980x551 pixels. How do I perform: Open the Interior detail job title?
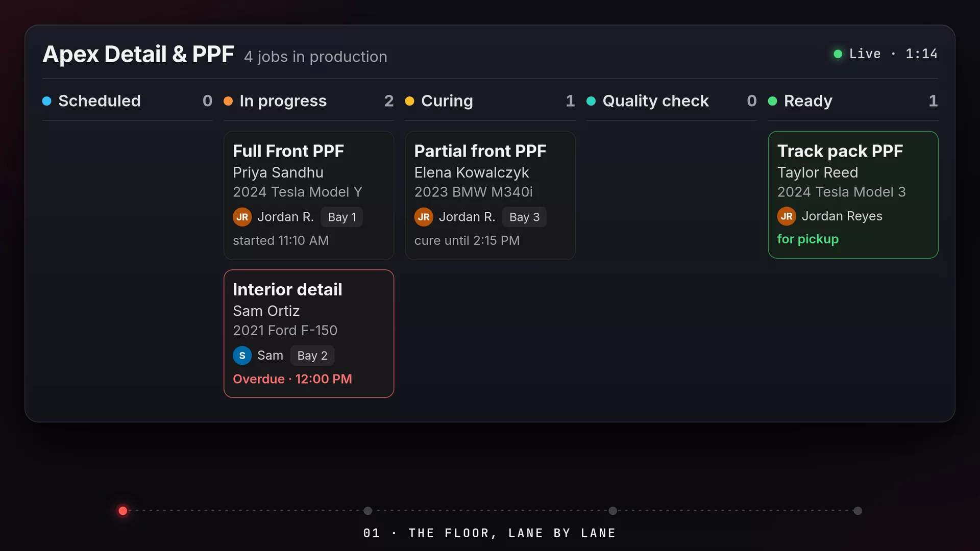[287, 289]
